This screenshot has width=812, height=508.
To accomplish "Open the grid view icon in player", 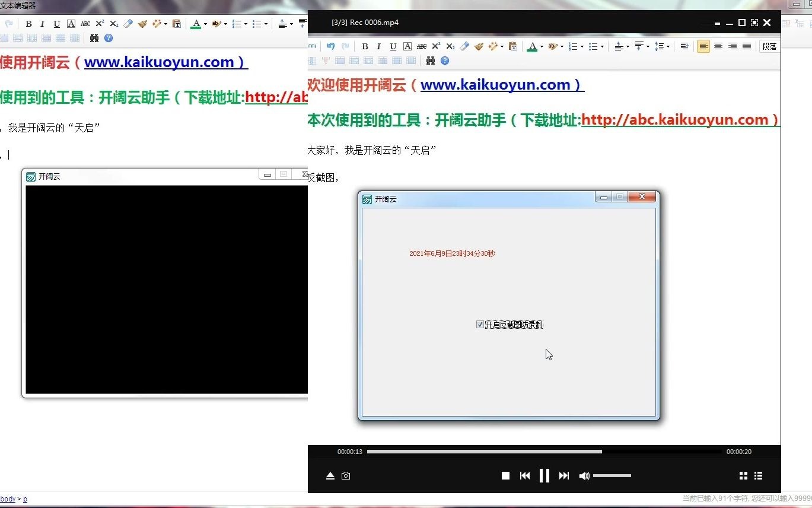I will 743,475.
